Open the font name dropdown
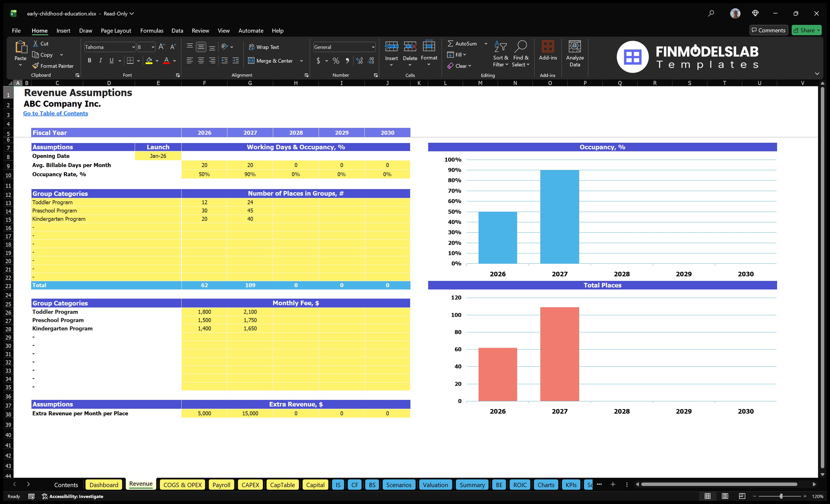830x504 pixels. point(133,47)
